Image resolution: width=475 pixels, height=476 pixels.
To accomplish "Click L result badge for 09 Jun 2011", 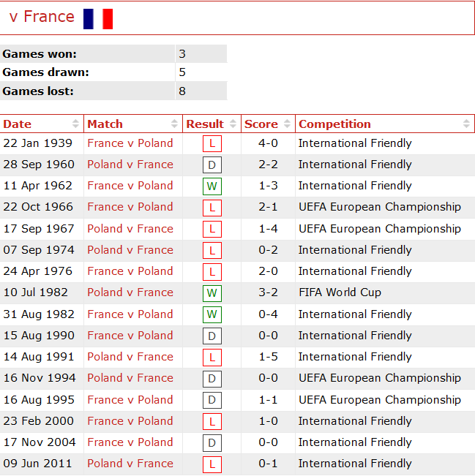I will [212, 464].
